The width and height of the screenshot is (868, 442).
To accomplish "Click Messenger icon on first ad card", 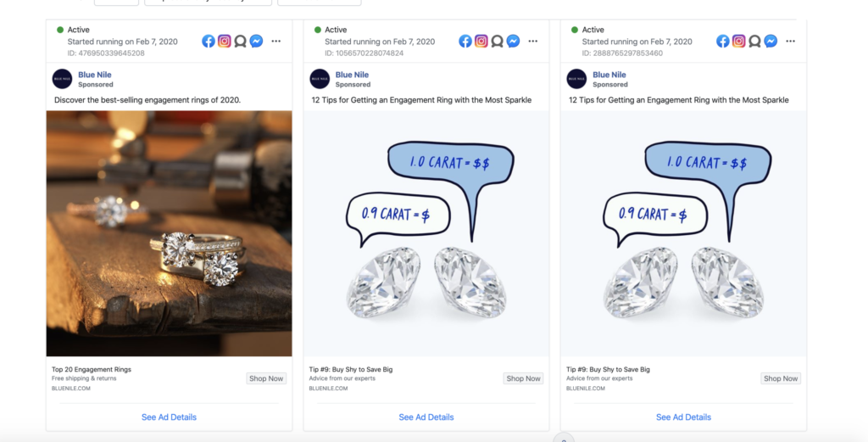I will pyautogui.click(x=256, y=41).
